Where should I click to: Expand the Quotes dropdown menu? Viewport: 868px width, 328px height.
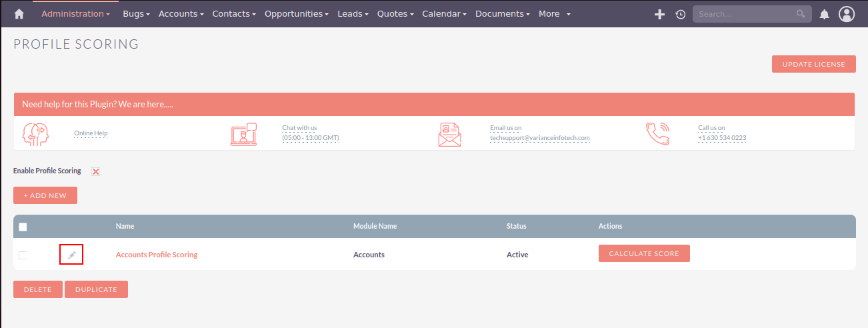pos(395,13)
